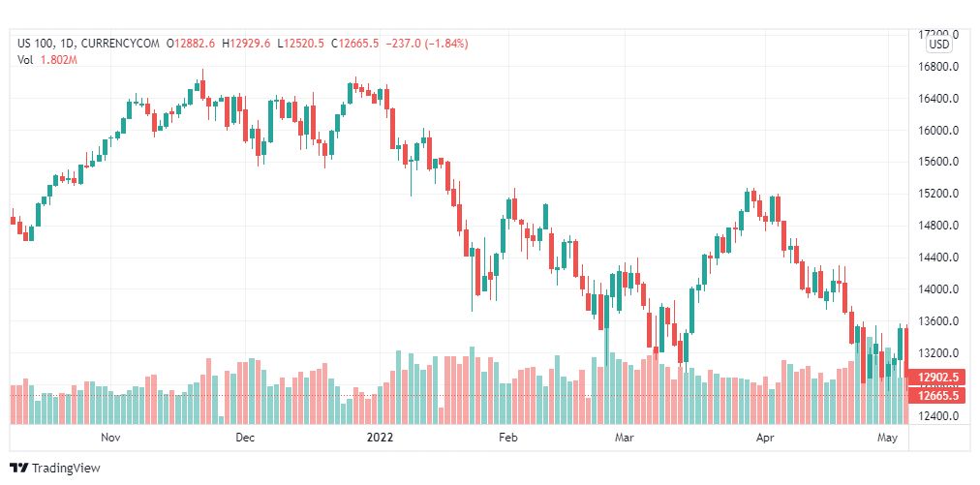980x485 pixels.
Task: Select the Feb label on time axis
Action: click(x=510, y=438)
